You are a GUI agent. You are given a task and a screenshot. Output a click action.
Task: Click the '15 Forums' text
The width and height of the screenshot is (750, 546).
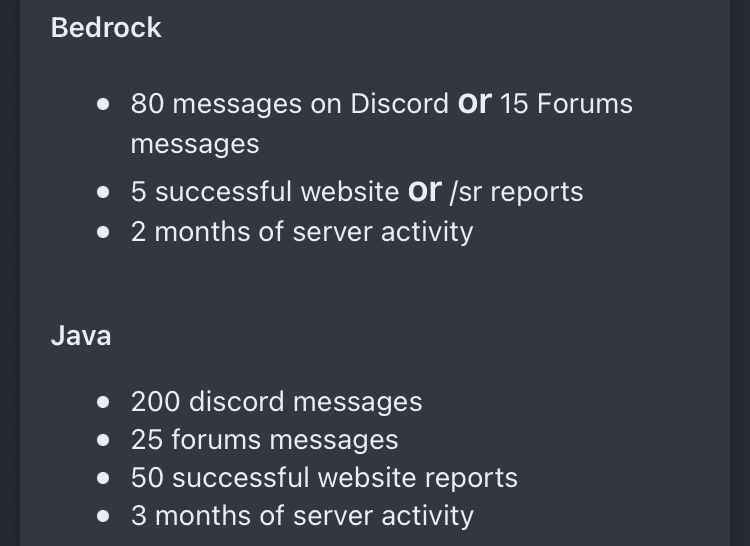pos(566,104)
